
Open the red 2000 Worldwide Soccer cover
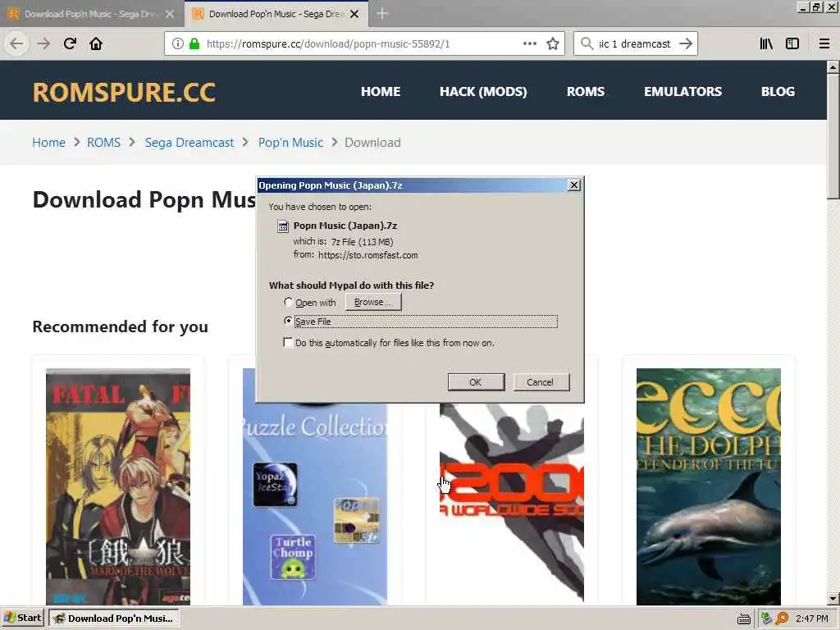(512, 504)
